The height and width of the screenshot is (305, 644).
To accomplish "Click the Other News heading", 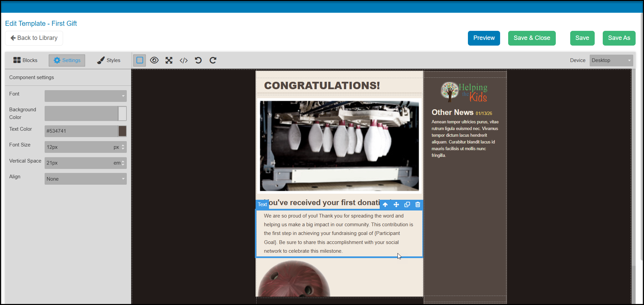I will 452,112.
